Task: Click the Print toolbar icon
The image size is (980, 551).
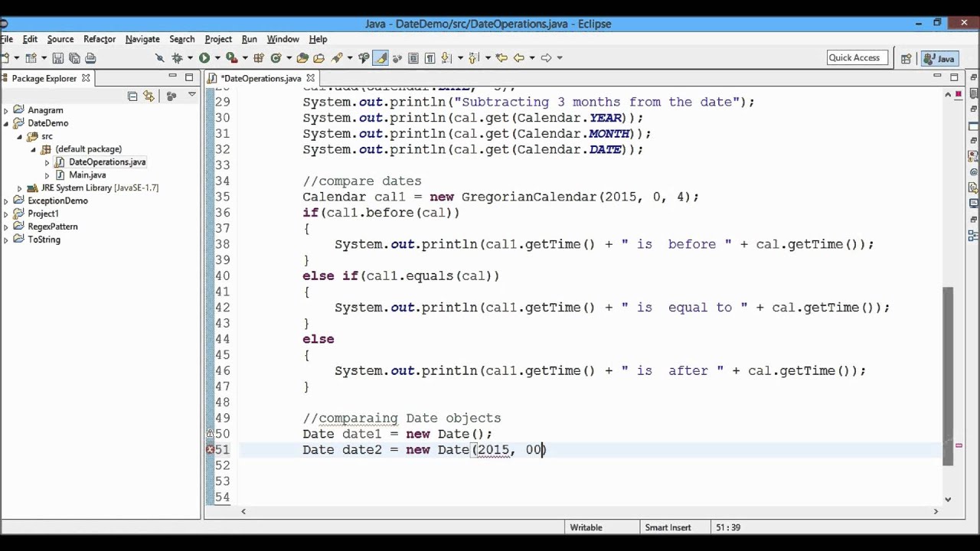Action: [90, 58]
